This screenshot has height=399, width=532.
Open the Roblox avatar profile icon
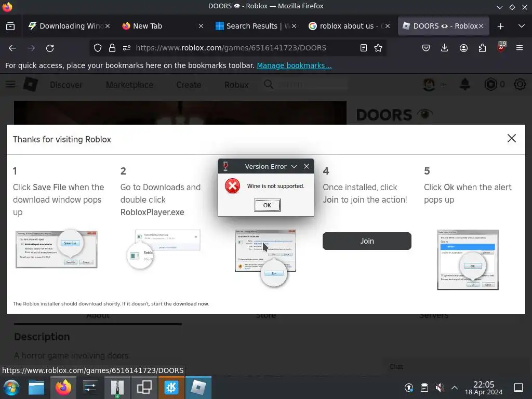429,85
